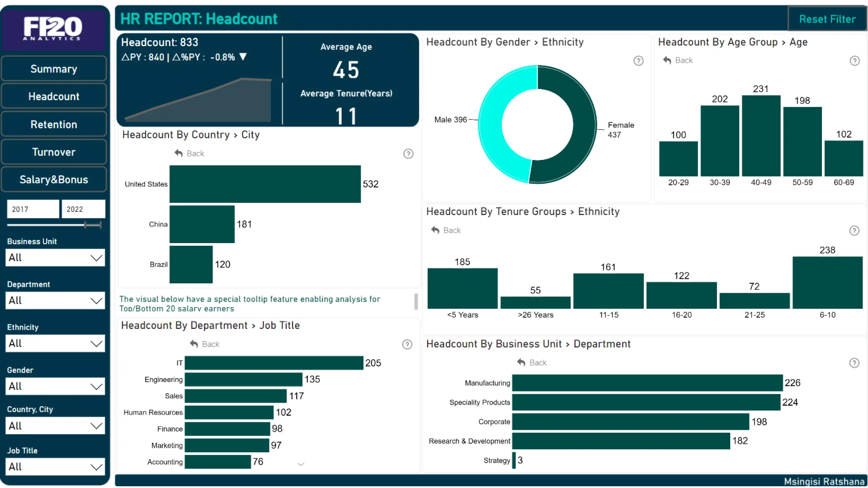Click the Average Age value 45

346,70
